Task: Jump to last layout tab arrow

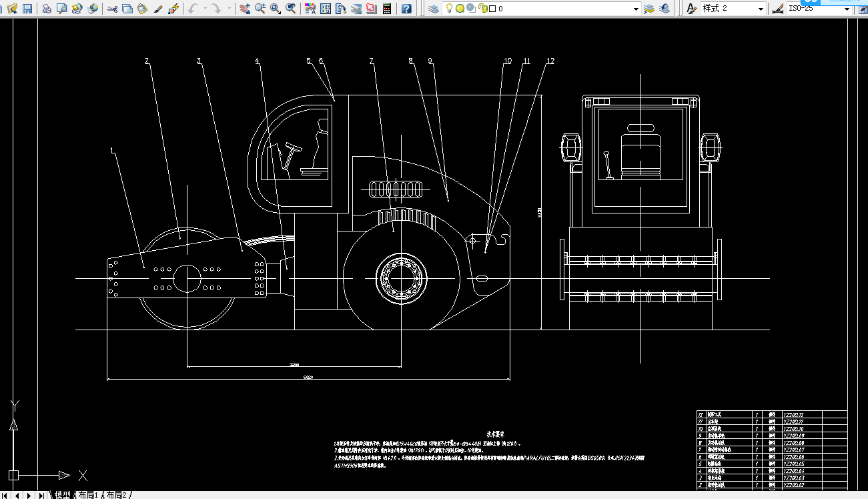Action: pyautogui.click(x=41, y=495)
